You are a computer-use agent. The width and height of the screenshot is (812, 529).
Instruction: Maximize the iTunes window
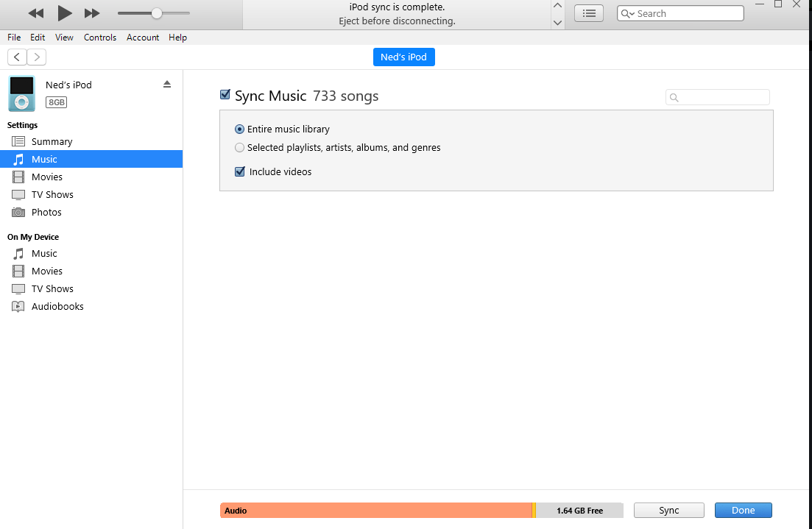click(x=778, y=4)
